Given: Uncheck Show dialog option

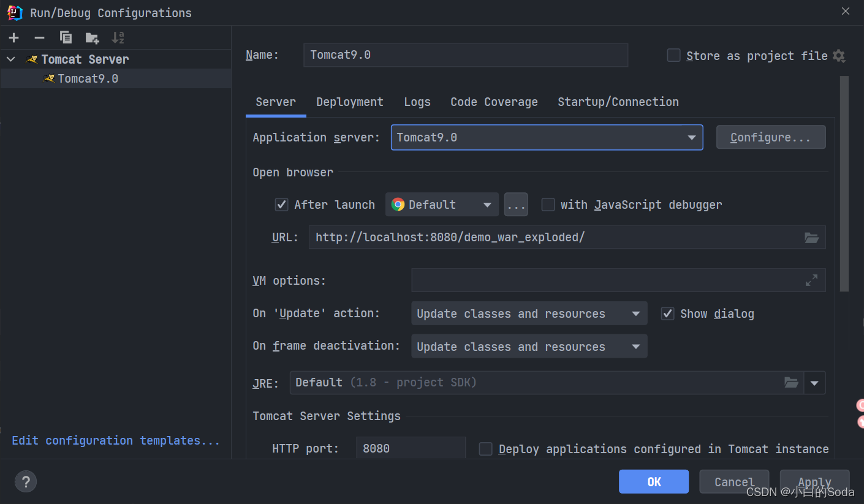Looking at the screenshot, I should click(667, 314).
